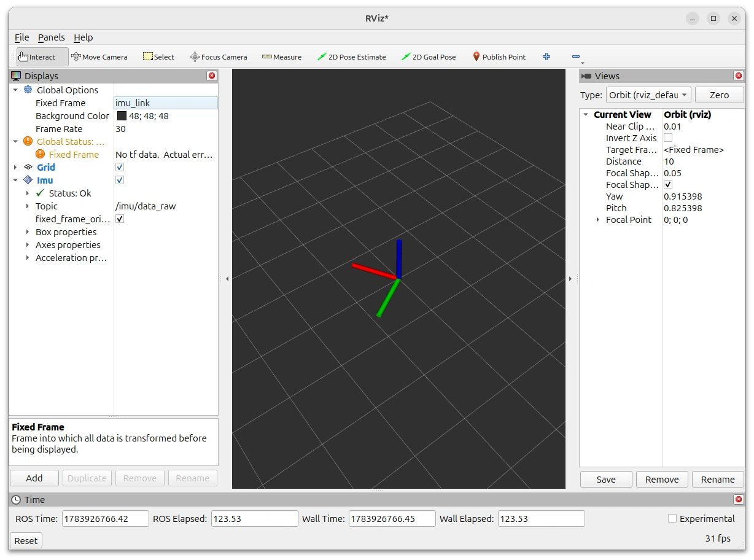Select the Interact tool
The height and width of the screenshot is (560, 754).
pyautogui.click(x=42, y=57)
